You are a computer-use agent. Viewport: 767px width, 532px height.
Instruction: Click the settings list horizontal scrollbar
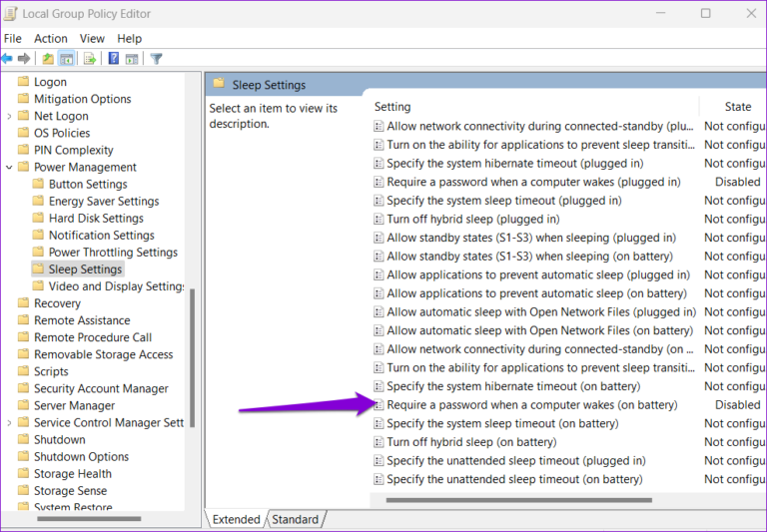(x=518, y=500)
